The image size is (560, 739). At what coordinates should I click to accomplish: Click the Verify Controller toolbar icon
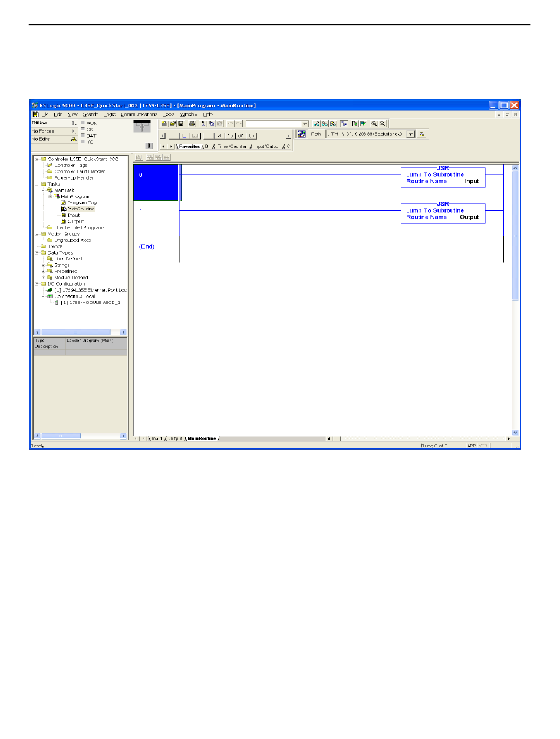363,124
